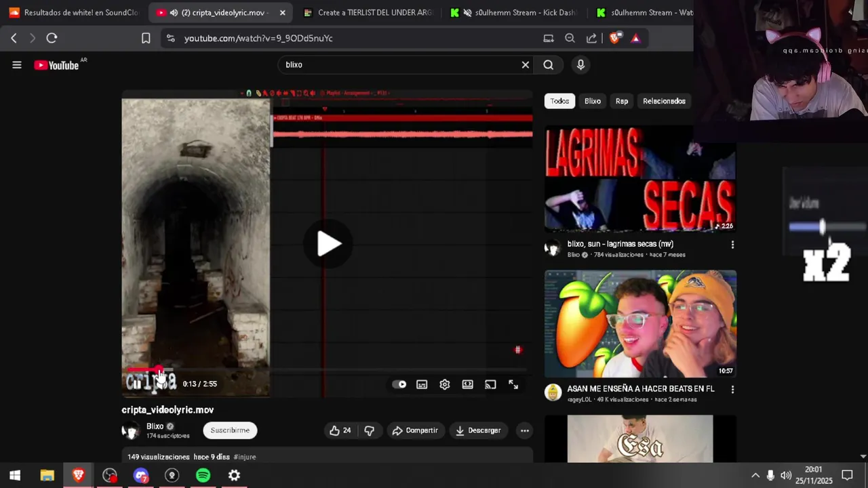Toggle subtitles/captions in the player

(422, 384)
